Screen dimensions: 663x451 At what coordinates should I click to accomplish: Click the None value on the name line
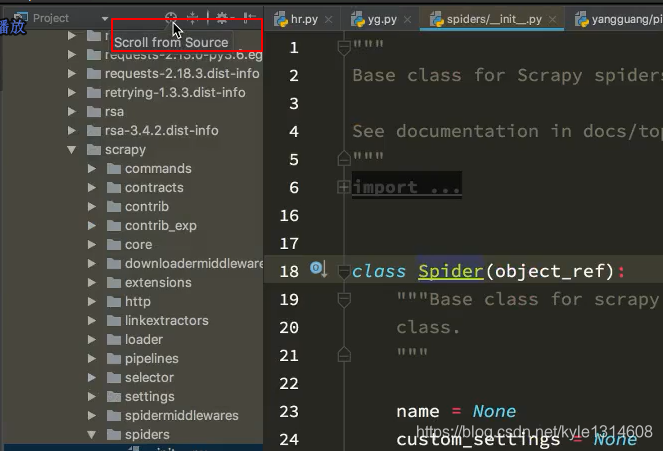click(494, 411)
